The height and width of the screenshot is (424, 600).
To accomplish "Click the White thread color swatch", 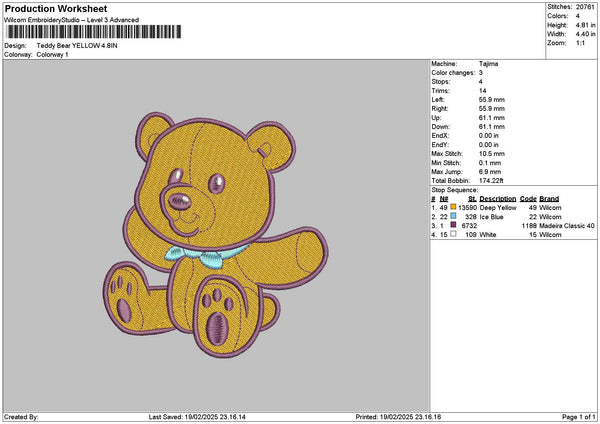I will click(453, 234).
